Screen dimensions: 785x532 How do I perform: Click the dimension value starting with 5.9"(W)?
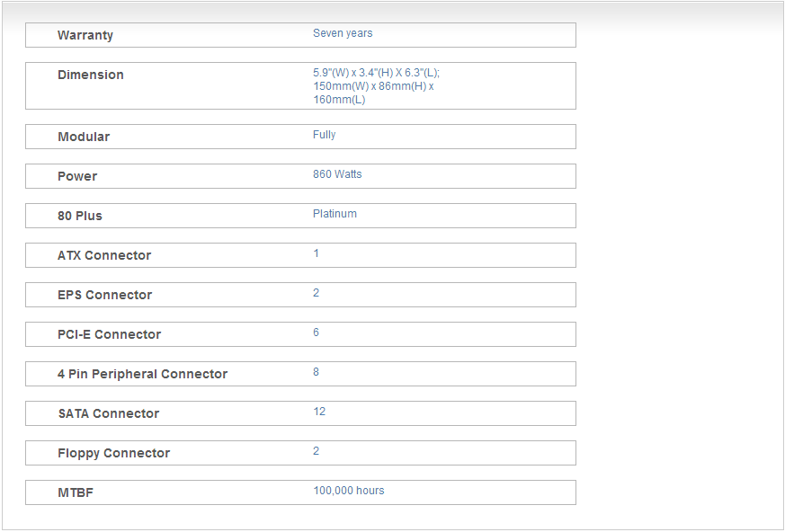tap(376, 85)
